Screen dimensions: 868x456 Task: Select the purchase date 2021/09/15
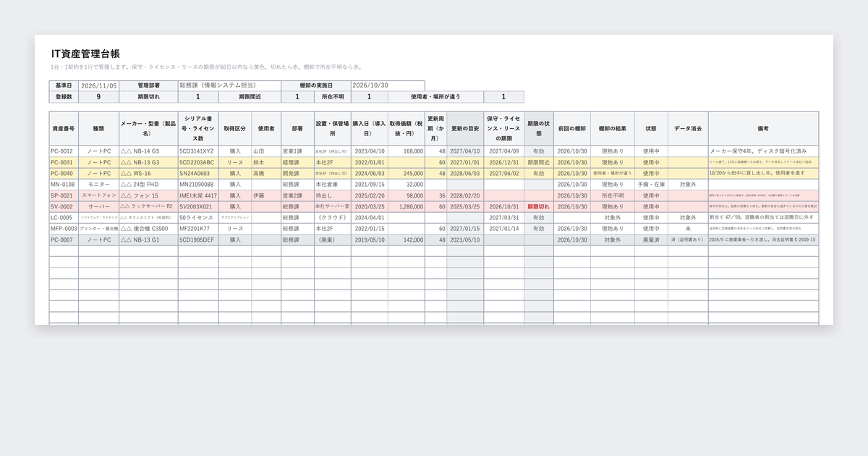coord(369,185)
